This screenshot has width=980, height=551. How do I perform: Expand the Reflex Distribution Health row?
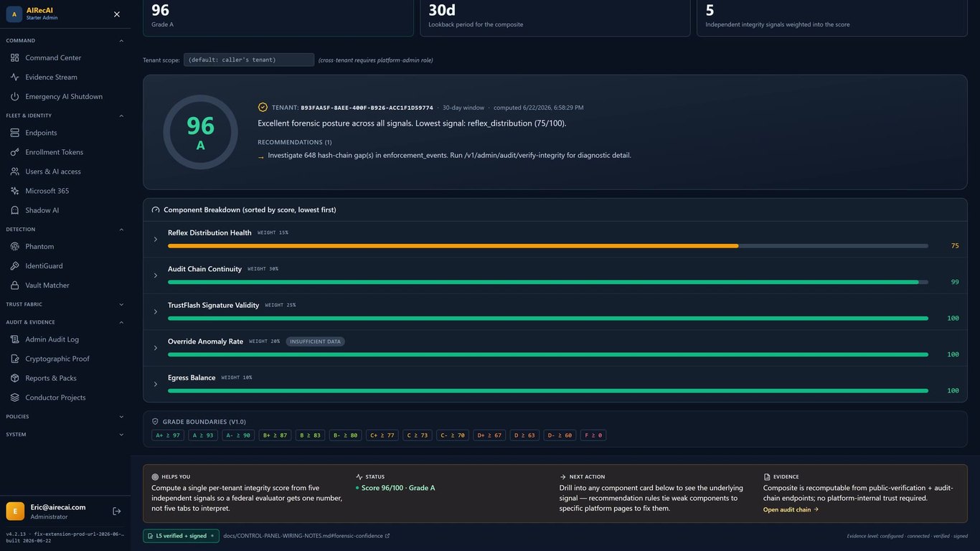(x=156, y=240)
